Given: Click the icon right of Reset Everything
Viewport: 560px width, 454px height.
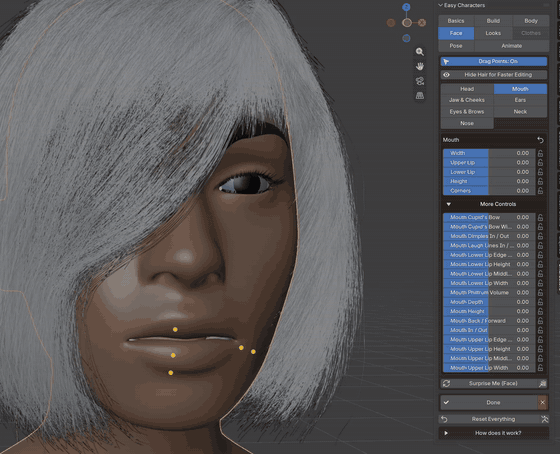Looking at the screenshot, I should point(544,419).
